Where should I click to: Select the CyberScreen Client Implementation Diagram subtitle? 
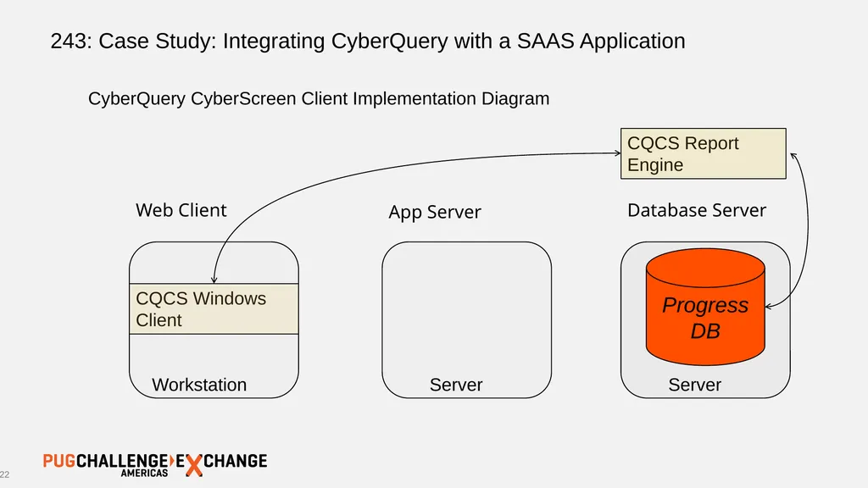tap(319, 98)
